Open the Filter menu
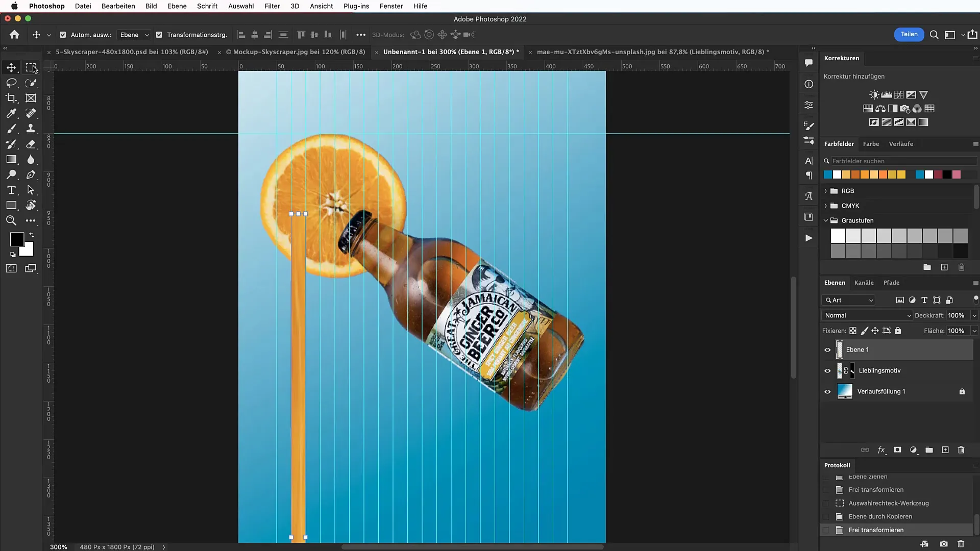Image resolution: width=980 pixels, height=551 pixels. pyautogui.click(x=272, y=6)
